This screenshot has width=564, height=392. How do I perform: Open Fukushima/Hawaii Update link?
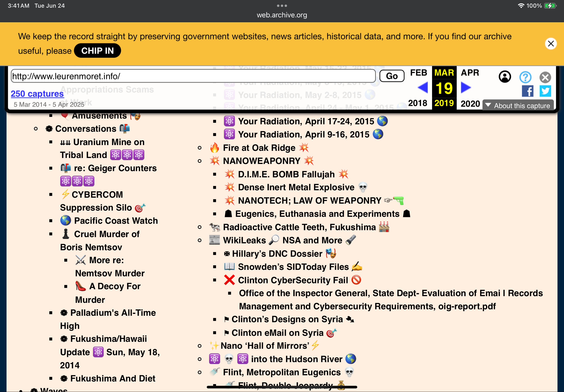click(110, 352)
